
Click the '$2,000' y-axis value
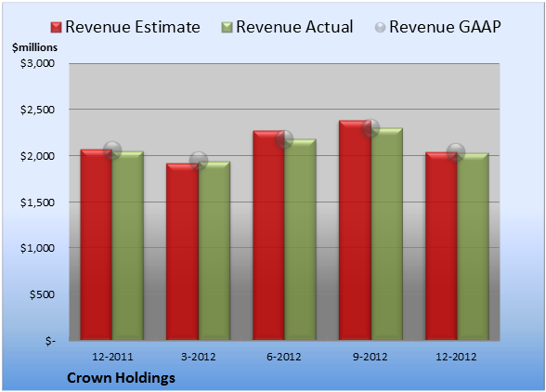[37, 156]
